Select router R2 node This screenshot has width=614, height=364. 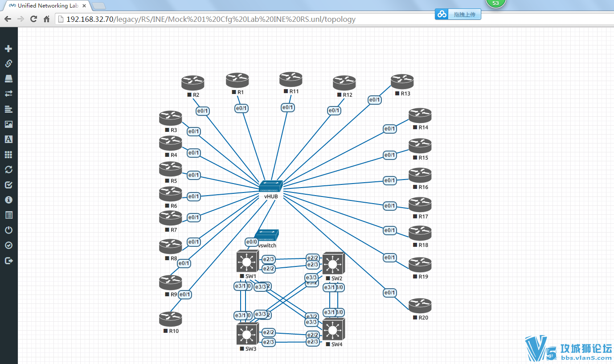pyautogui.click(x=192, y=83)
